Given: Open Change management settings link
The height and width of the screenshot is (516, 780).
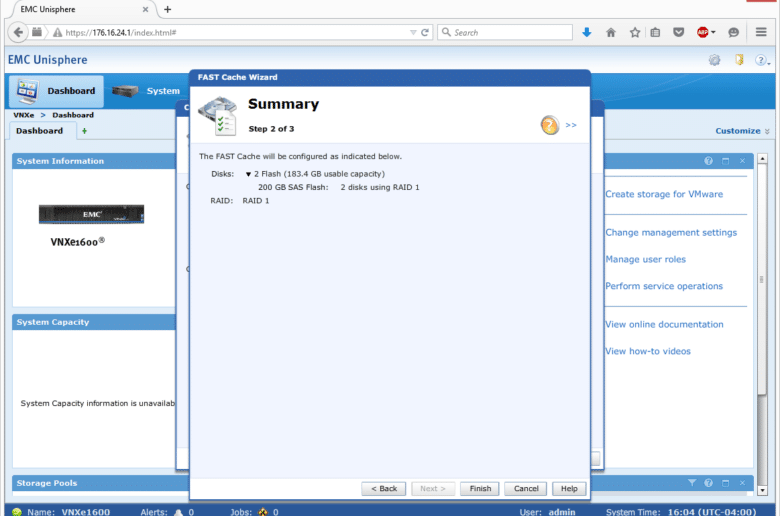Looking at the screenshot, I should pos(671,232).
